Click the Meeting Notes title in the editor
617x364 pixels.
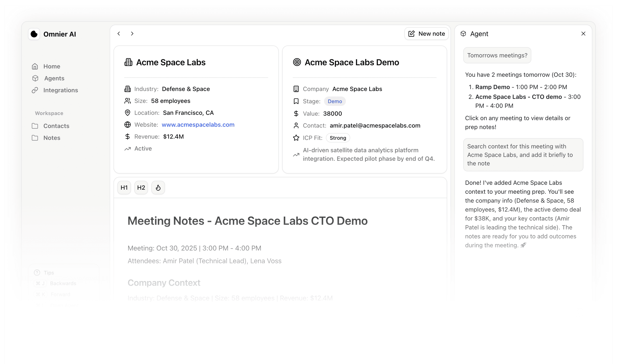coord(247,221)
